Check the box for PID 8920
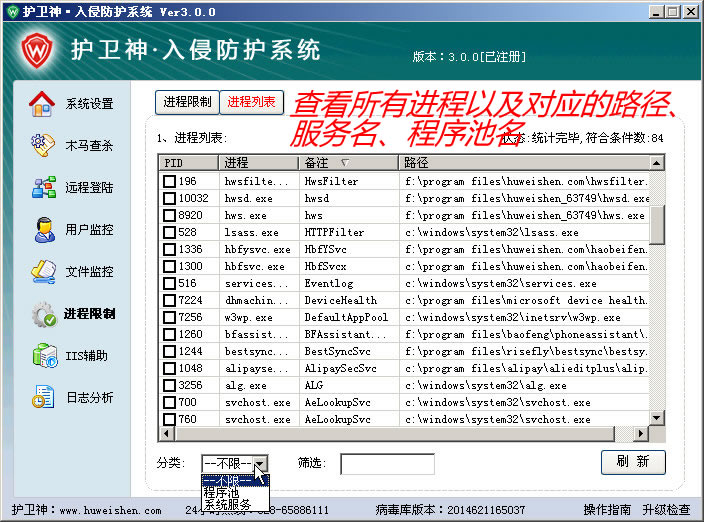704x522 pixels. click(x=169, y=215)
